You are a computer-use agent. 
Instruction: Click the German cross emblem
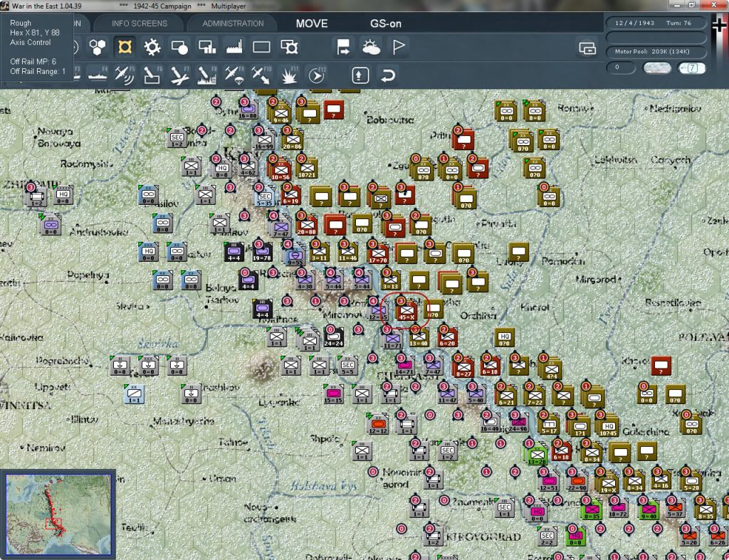pos(719,25)
